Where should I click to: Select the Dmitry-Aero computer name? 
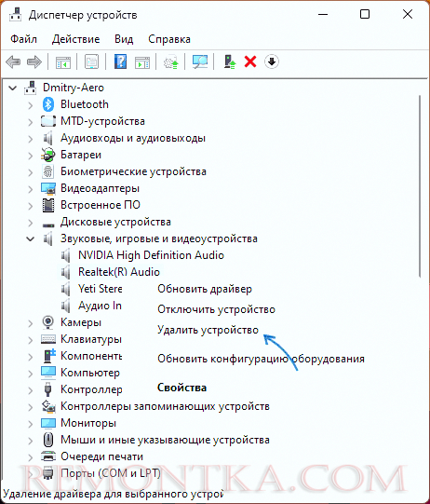74,88
